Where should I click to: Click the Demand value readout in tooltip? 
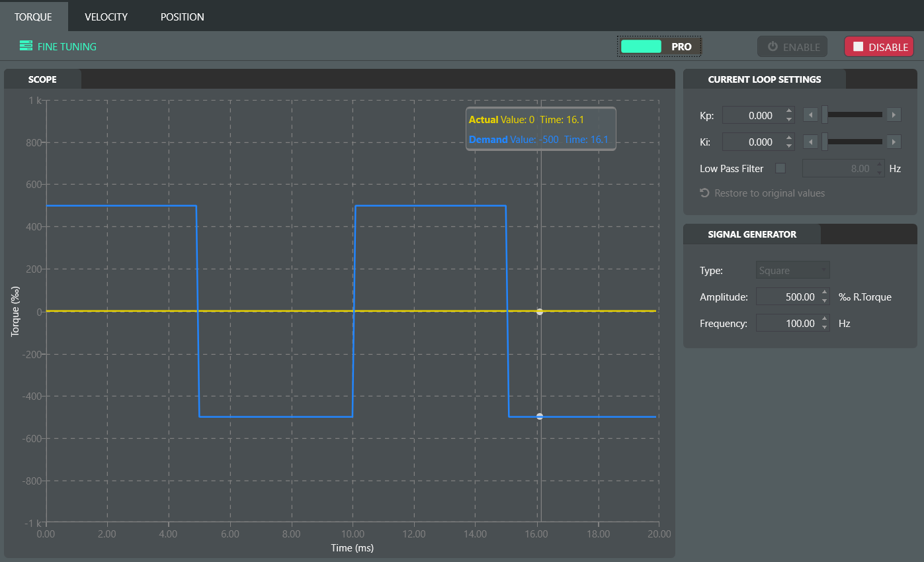(538, 140)
